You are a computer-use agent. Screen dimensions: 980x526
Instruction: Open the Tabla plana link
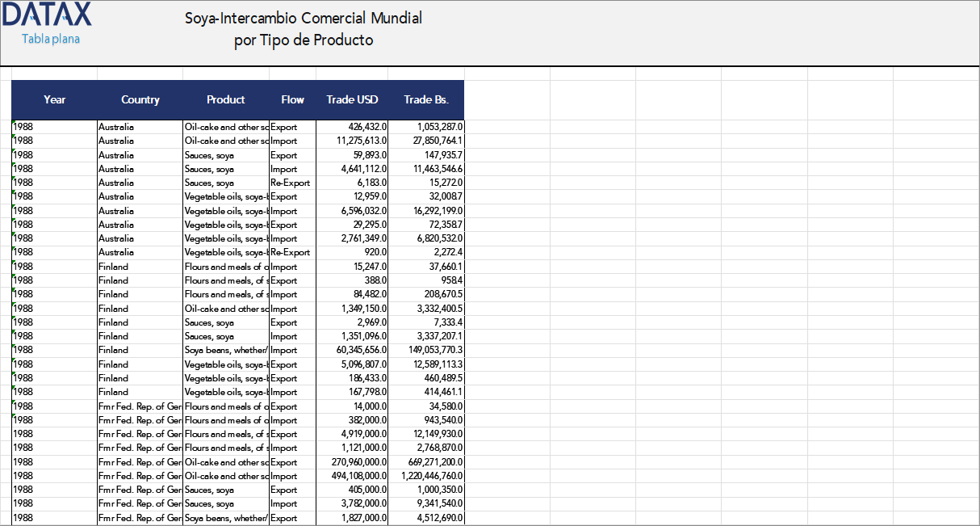[51, 40]
